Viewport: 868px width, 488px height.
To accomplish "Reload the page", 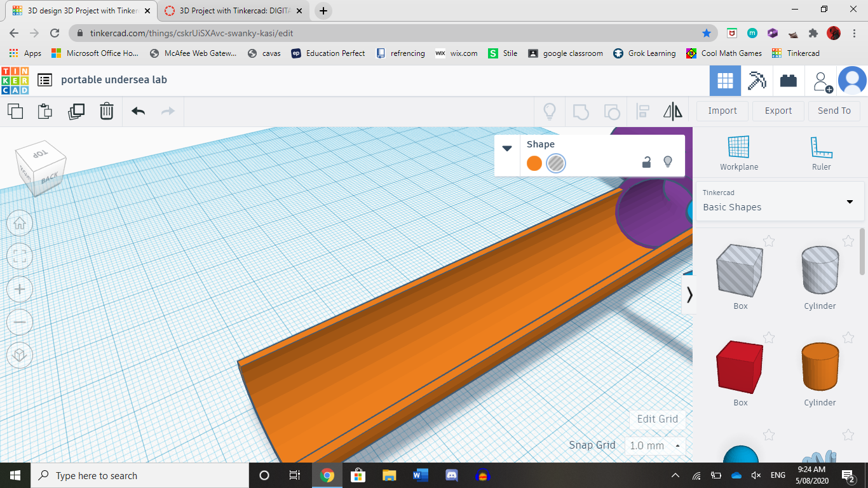I will click(x=55, y=33).
